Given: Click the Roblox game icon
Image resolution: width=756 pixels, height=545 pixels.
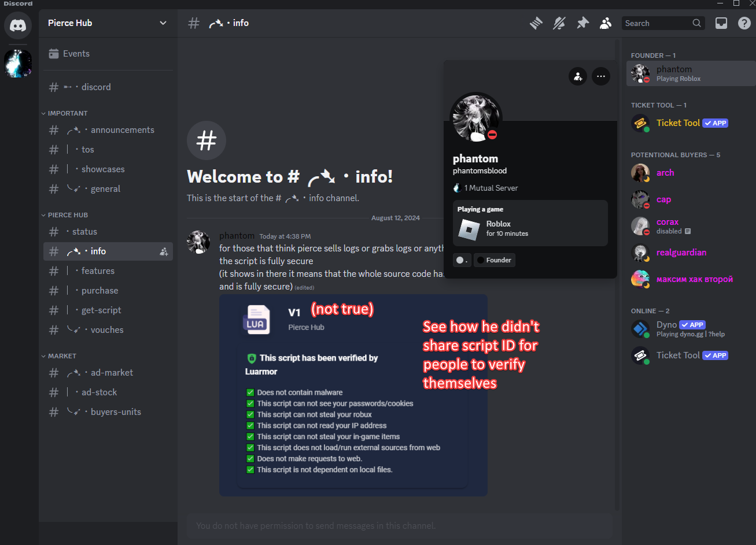Looking at the screenshot, I should tap(469, 229).
